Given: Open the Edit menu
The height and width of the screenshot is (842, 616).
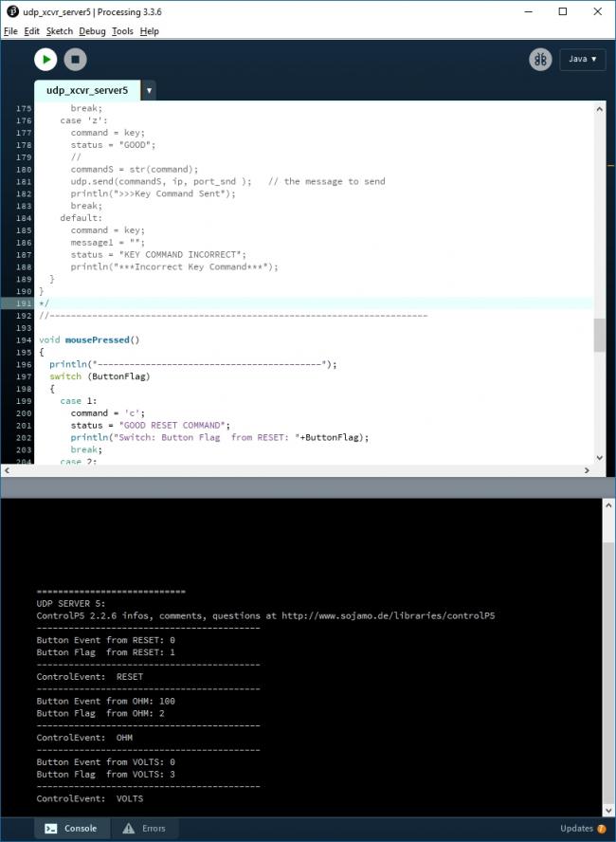Looking at the screenshot, I should pyautogui.click(x=31, y=31).
